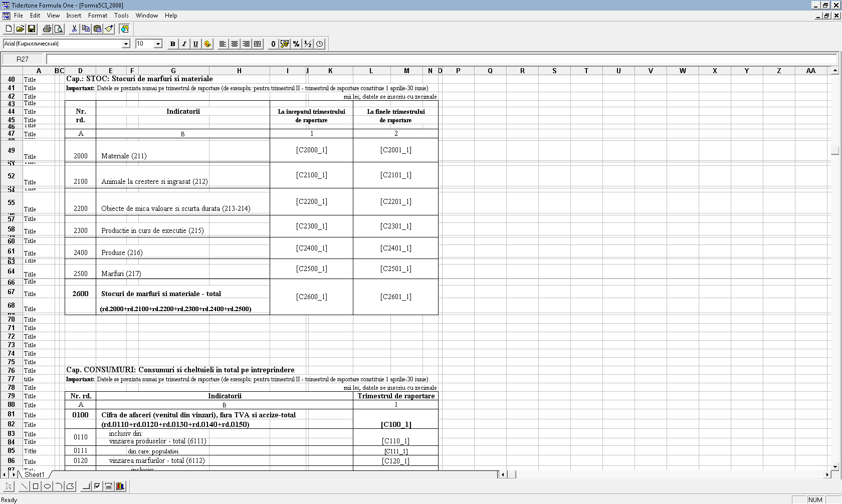
Task: Toggle the drawing objects toolbar icon
Action: point(125,29)
